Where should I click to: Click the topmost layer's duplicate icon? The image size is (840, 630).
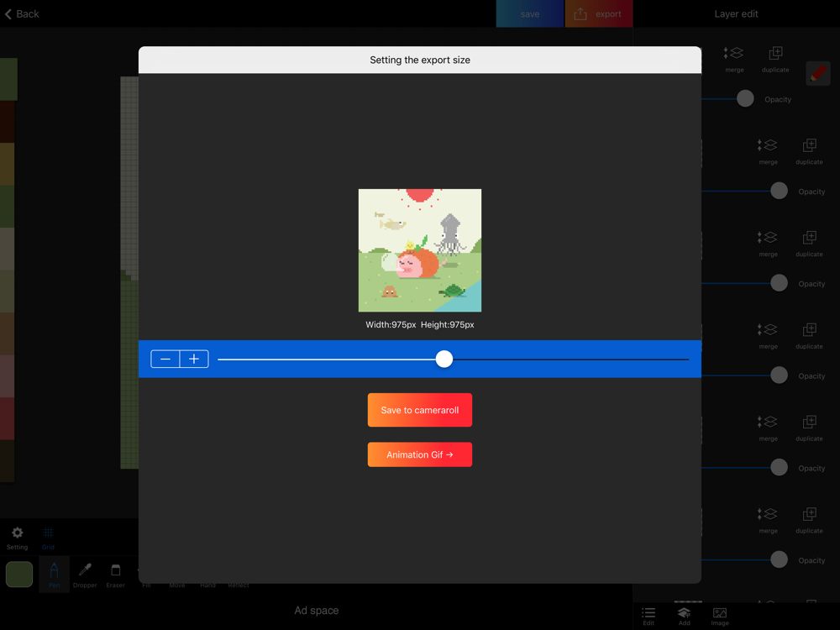pyautogui.click(x=775, y=57)
